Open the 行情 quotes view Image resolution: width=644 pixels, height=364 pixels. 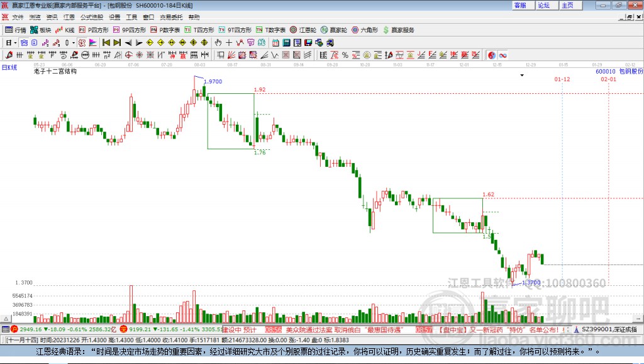click(x=16, y=30)
